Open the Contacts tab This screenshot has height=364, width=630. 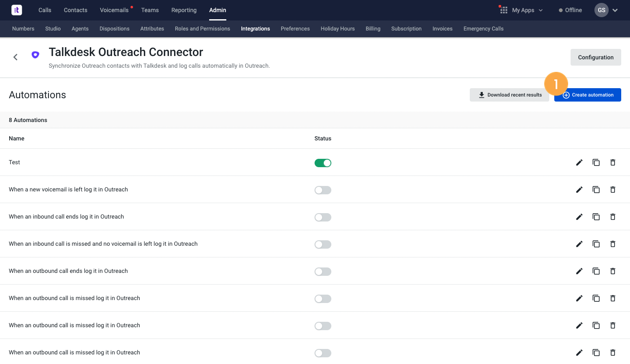pos(76,10)
